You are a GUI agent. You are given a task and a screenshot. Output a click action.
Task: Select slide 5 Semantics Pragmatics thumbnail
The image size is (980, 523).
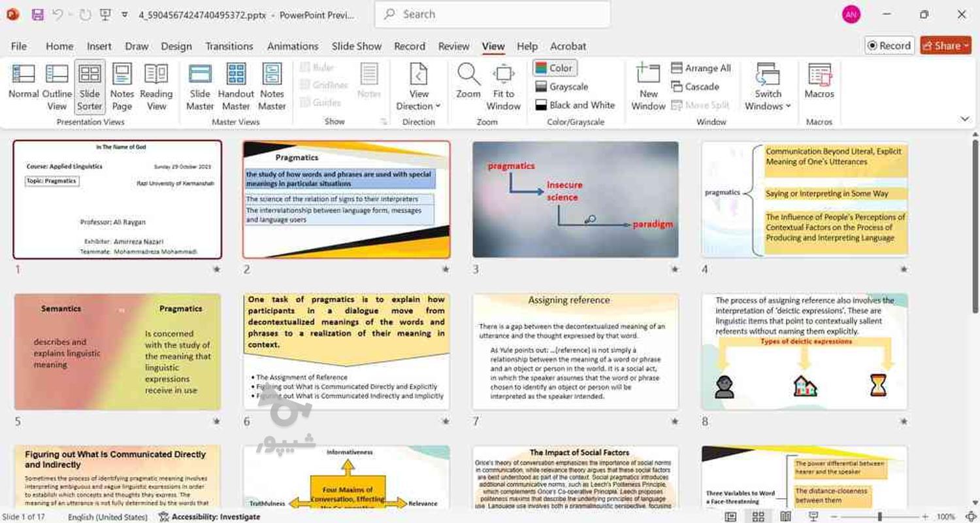(x=118, y=352)
